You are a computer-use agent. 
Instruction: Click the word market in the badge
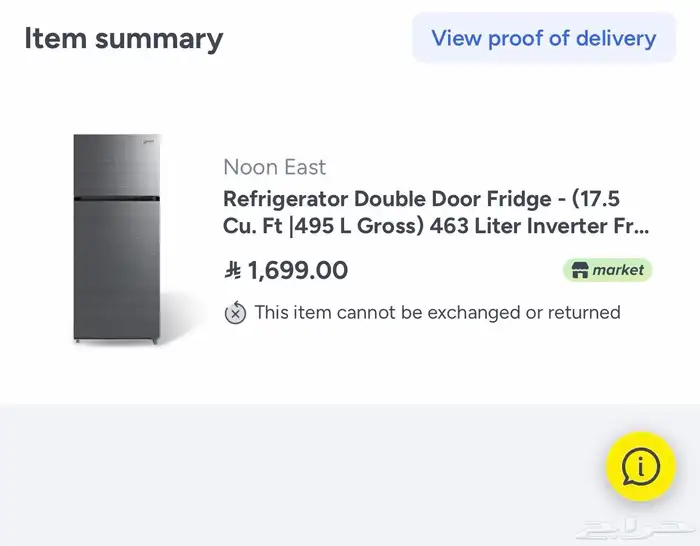click(x=618, y=270)
